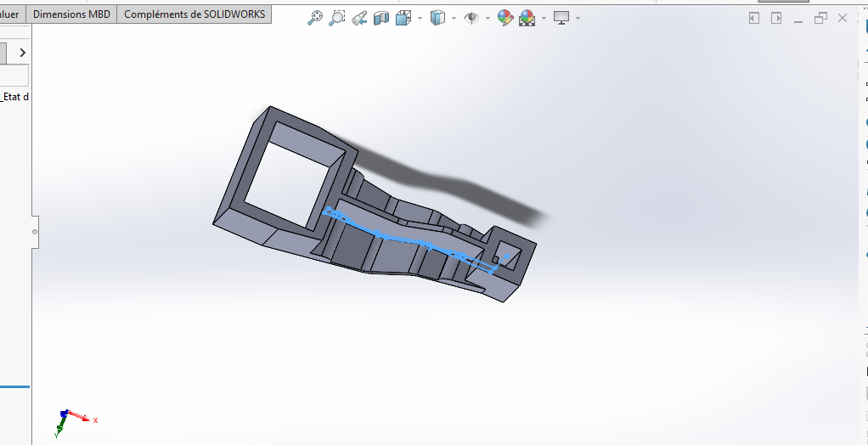868x445 pixels.
Task: Activate the Section View tool
Action: [x=381, y=18]
